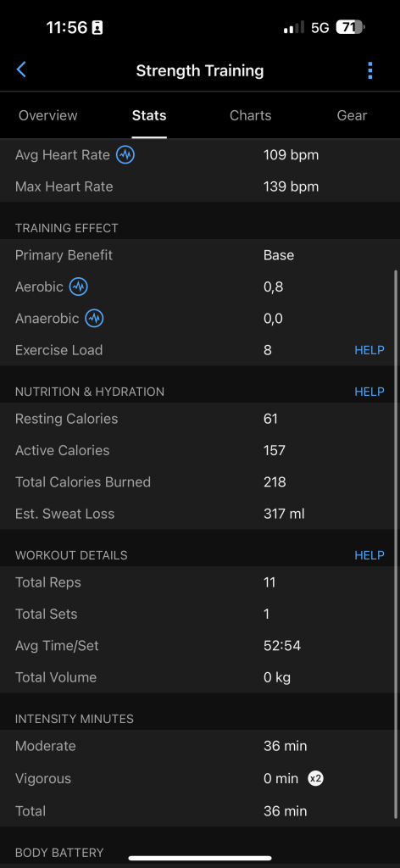Tap the battery indicator in status bar

[x=350, y=27]
